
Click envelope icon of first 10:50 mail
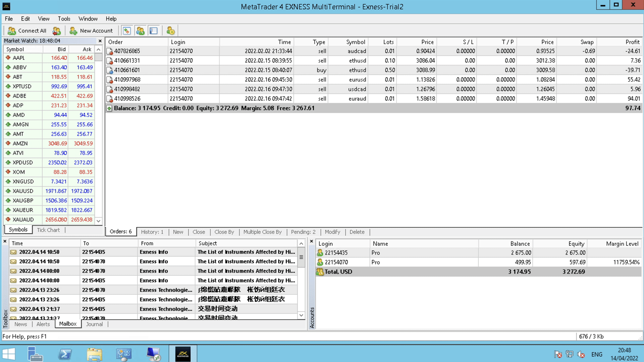(x=13, y=252)
